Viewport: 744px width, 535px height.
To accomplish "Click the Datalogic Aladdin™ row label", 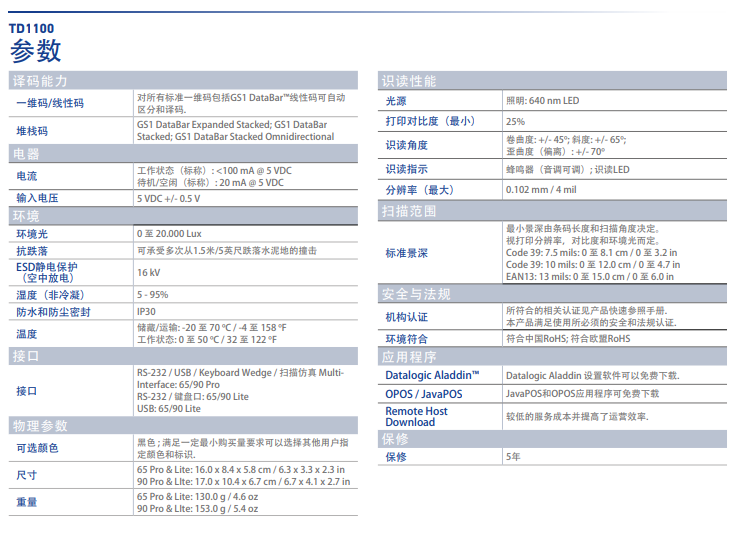I will click(432, 375).
